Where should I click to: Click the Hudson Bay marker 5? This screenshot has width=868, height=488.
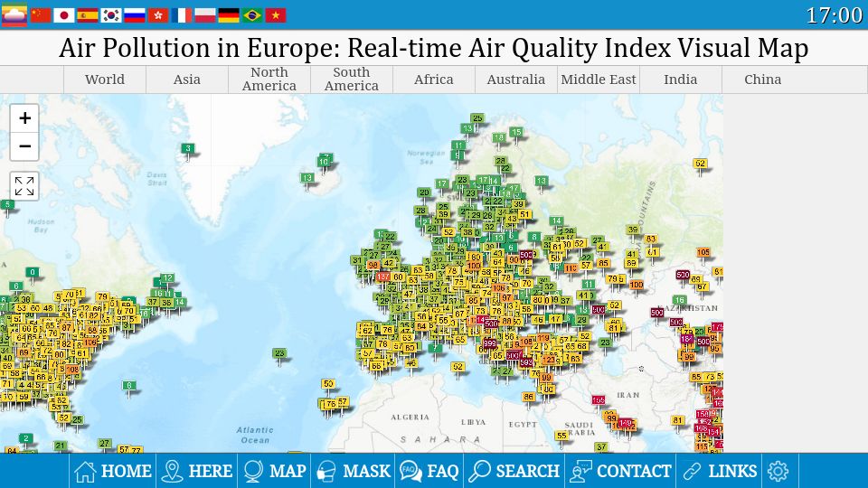tap(7, 205)
